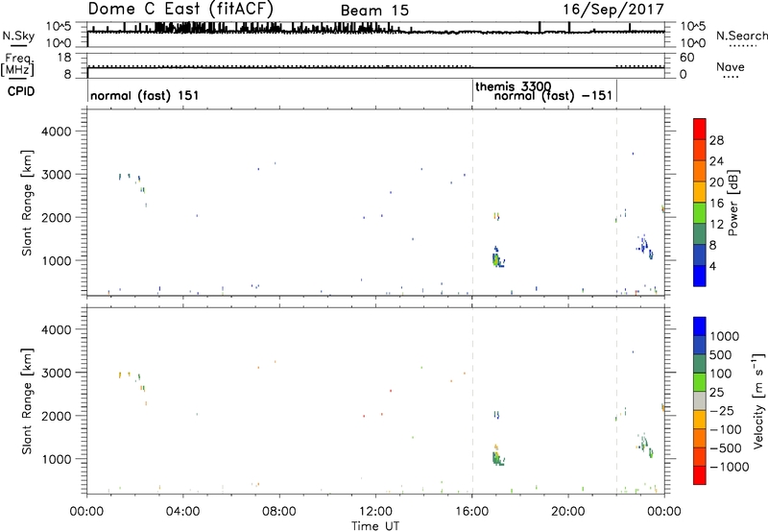This screenshot has height=532, width=768.
Task: Click the "N.Sky" label
Action: click(x=18, y=36)
